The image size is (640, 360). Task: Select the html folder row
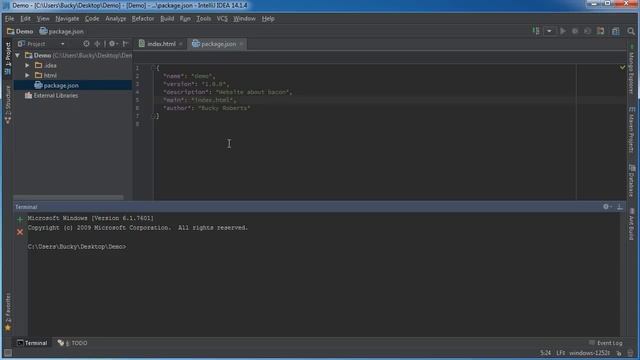point(73,75)
